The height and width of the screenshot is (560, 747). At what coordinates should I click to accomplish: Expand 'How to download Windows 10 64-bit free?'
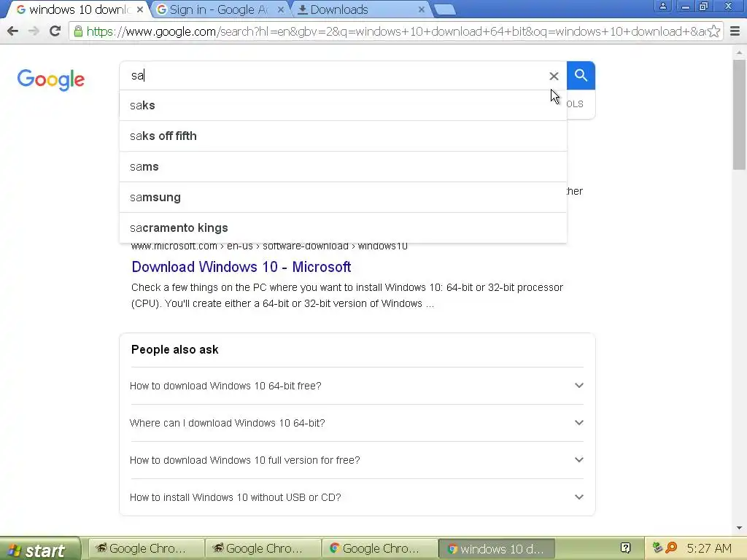(x=357, y=386)
